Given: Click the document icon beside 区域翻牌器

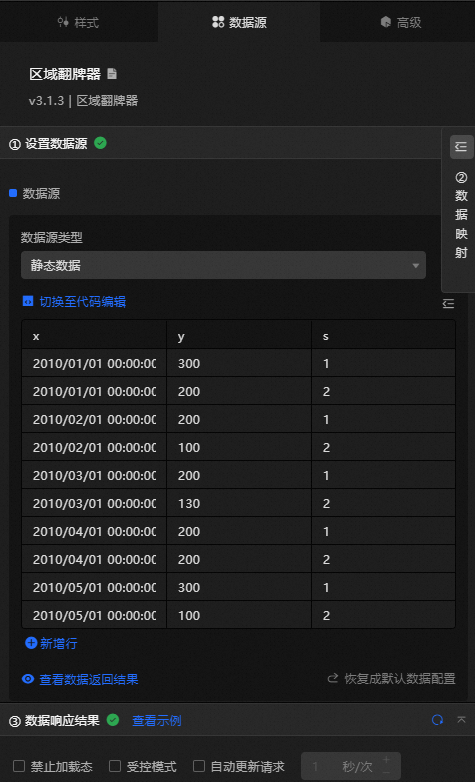Looking at the screenshot, I should [112, 74].
